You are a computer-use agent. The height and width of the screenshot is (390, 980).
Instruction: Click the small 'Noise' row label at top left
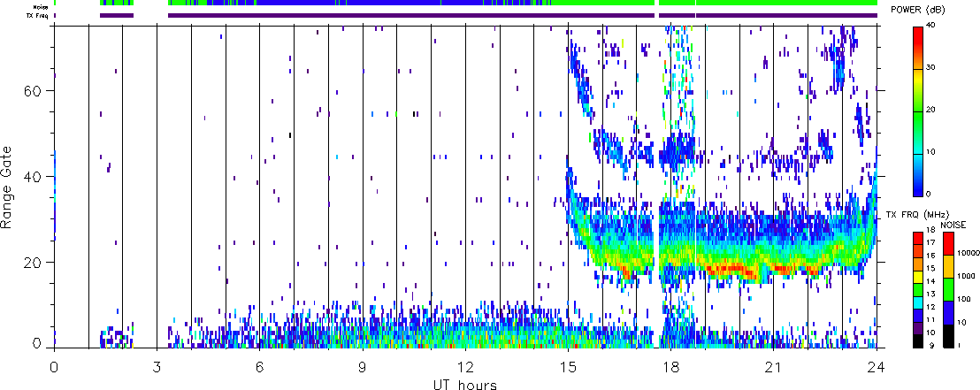click(42, 7)
